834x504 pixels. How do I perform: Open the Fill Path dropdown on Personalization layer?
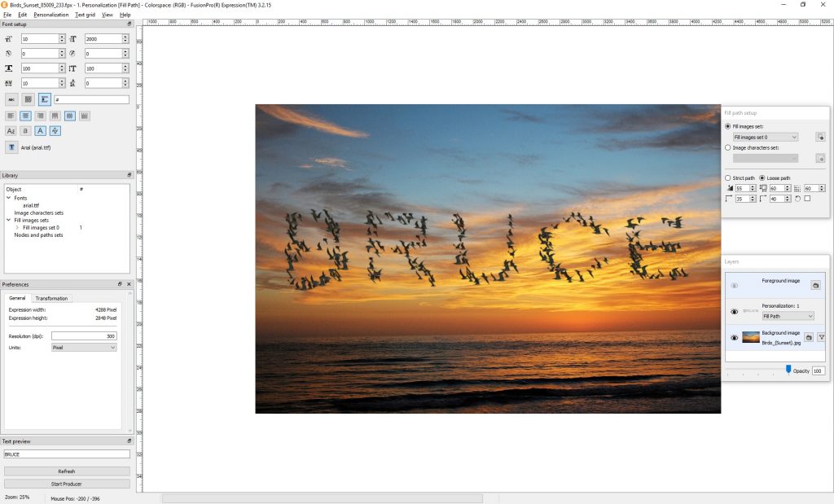point(788,316)
